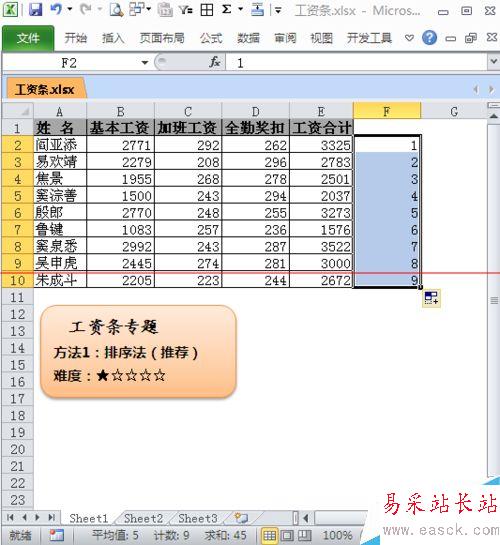Screen dimensions: 500x545
Task: Open the 文件 (File) tab
Action: (x=28, y=38)
